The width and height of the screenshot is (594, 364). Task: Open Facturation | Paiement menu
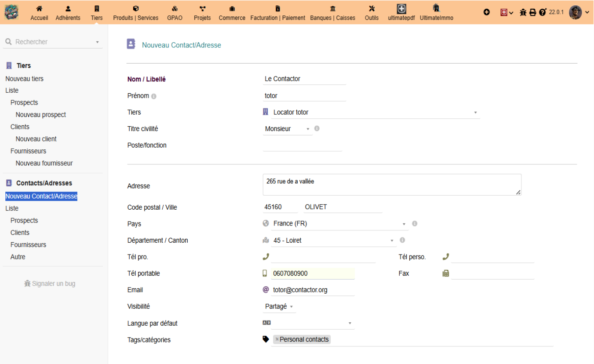[x=277, y=13]
